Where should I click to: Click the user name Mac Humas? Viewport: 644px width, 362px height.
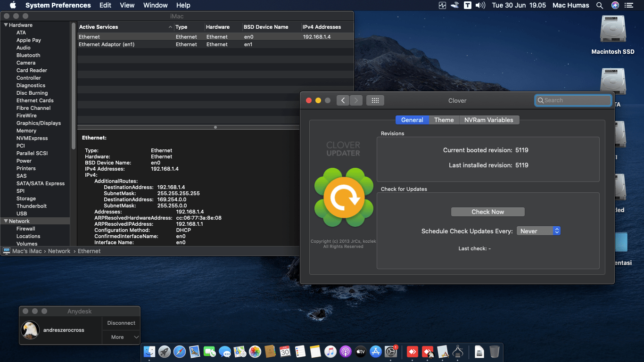point(570,5)
